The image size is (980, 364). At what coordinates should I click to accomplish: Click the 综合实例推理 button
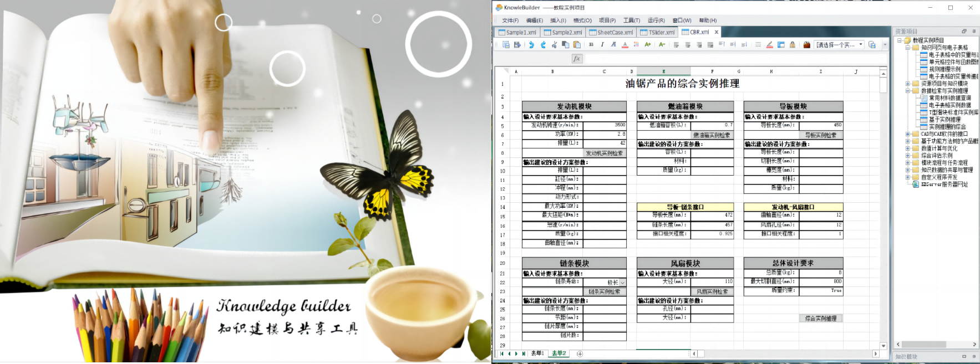point(821,319)
